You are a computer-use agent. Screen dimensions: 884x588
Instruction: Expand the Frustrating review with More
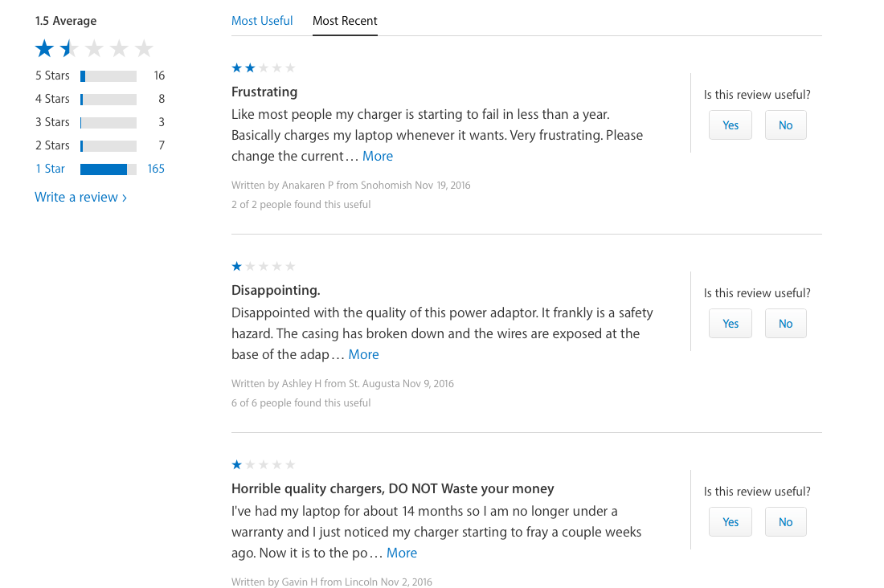point(378,156)
